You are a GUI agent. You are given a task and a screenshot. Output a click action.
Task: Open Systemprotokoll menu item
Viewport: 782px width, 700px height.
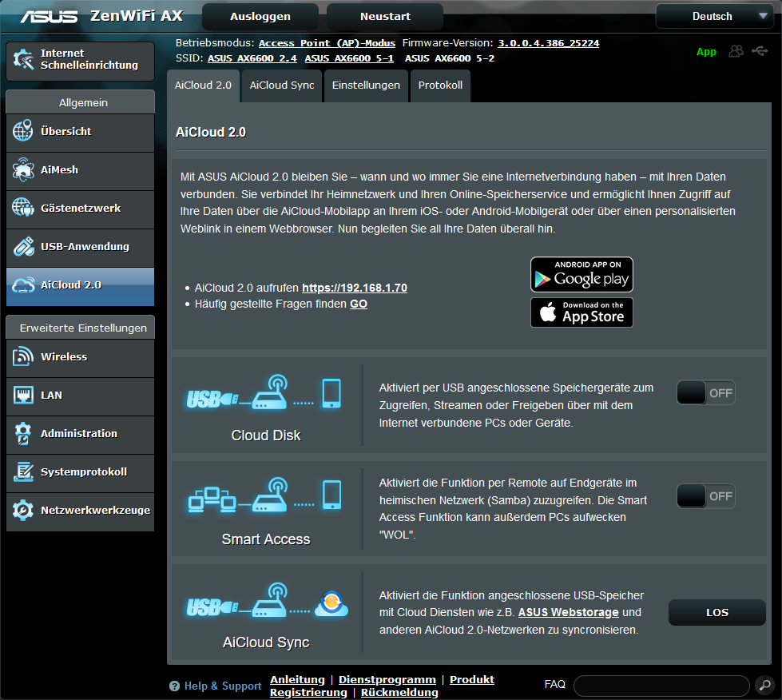point(81,472)
